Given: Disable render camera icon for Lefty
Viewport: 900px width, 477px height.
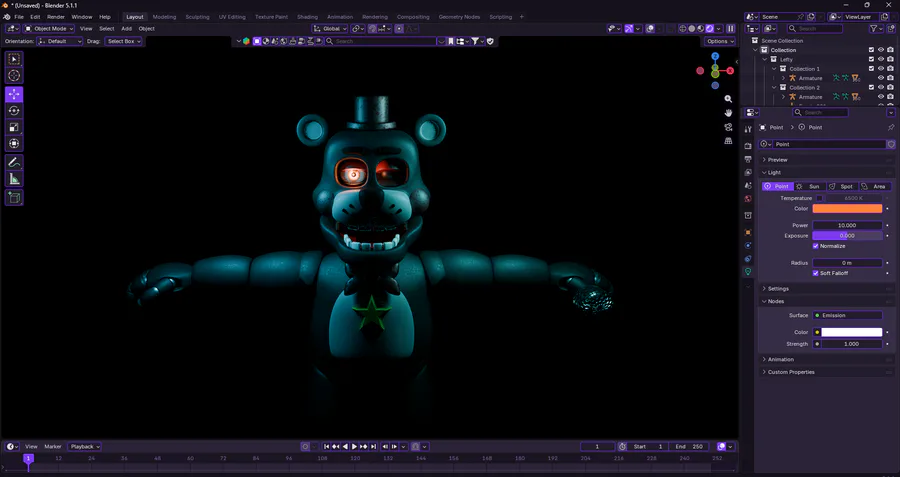Looking at the screenshot, I should tap(890, 60).
